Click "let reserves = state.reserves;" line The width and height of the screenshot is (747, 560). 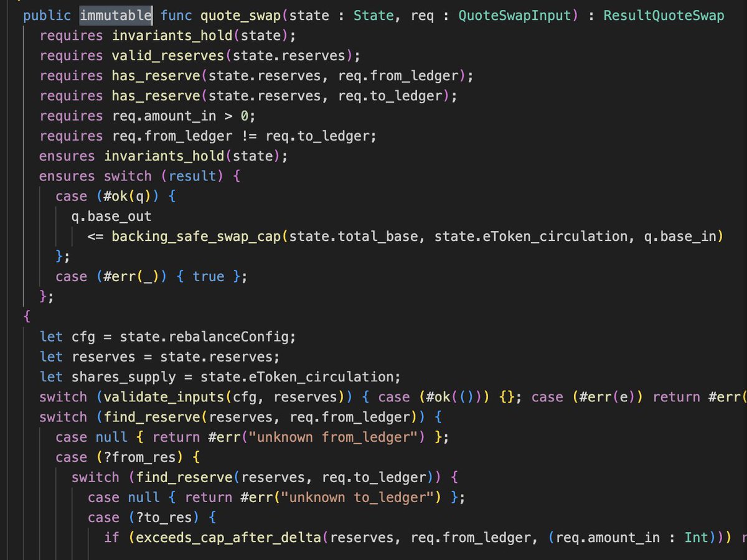[159, 357]
